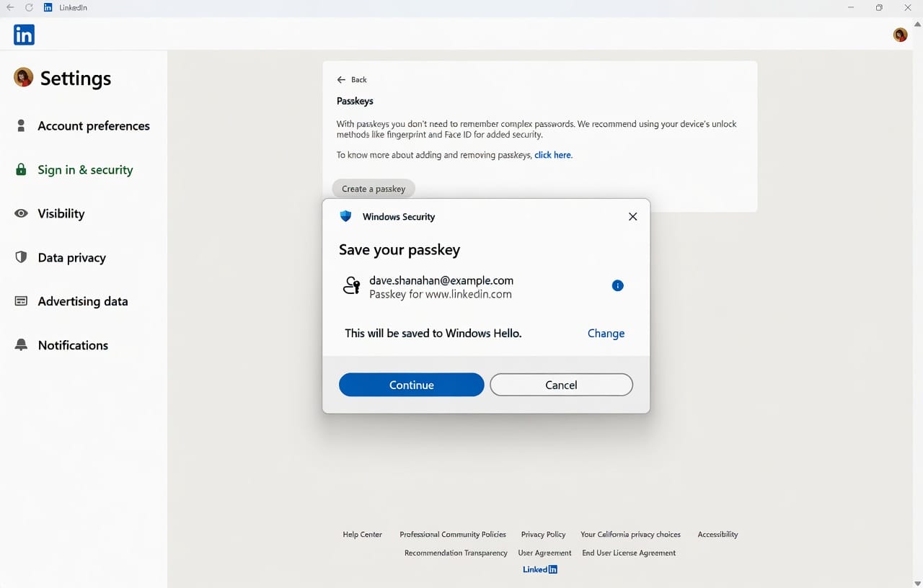The image size is (923, 588).
Task: Open the Privacy Policy footer link
Action: tap(543, 534)
